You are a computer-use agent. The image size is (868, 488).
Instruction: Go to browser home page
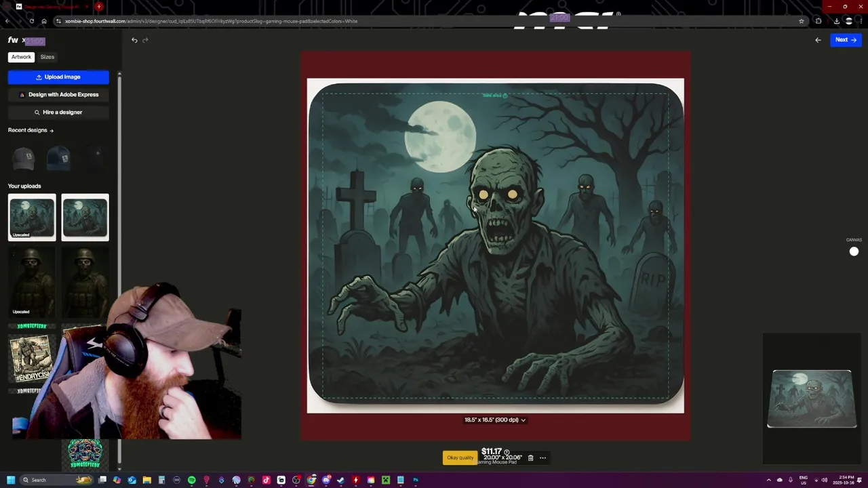[x=44, y=21]
